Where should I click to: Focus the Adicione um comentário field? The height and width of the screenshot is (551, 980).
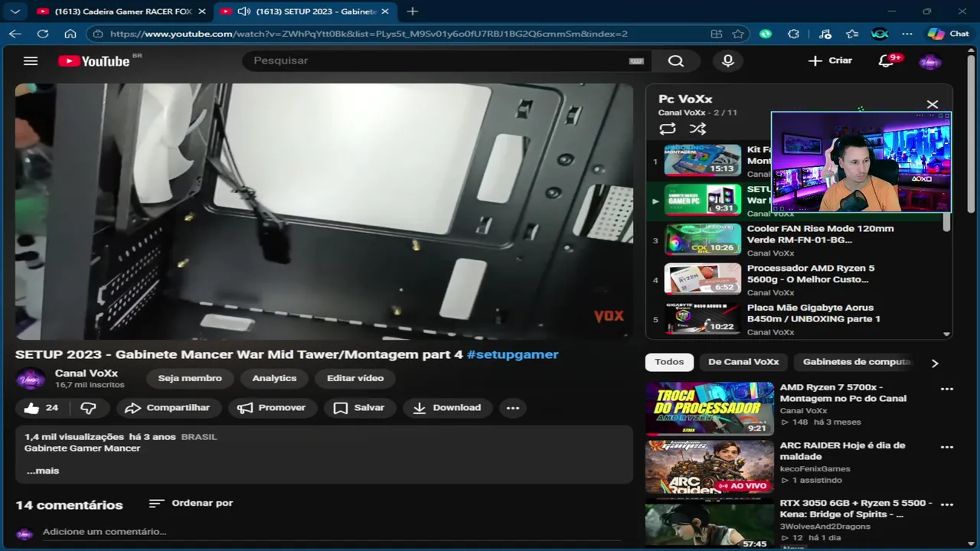point(332,532)
